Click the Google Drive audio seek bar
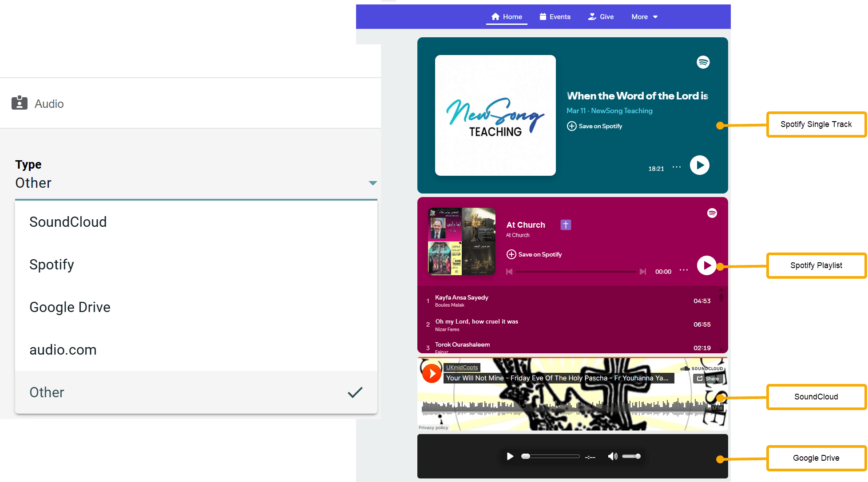This screenshot has height=482, width=868. [x=551, y=456]
